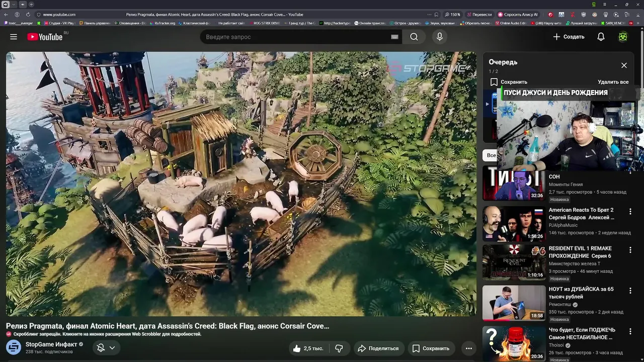Close the Очередь queue panel
The width and height of the screenshot is (644, 362).
click(624, 65)
